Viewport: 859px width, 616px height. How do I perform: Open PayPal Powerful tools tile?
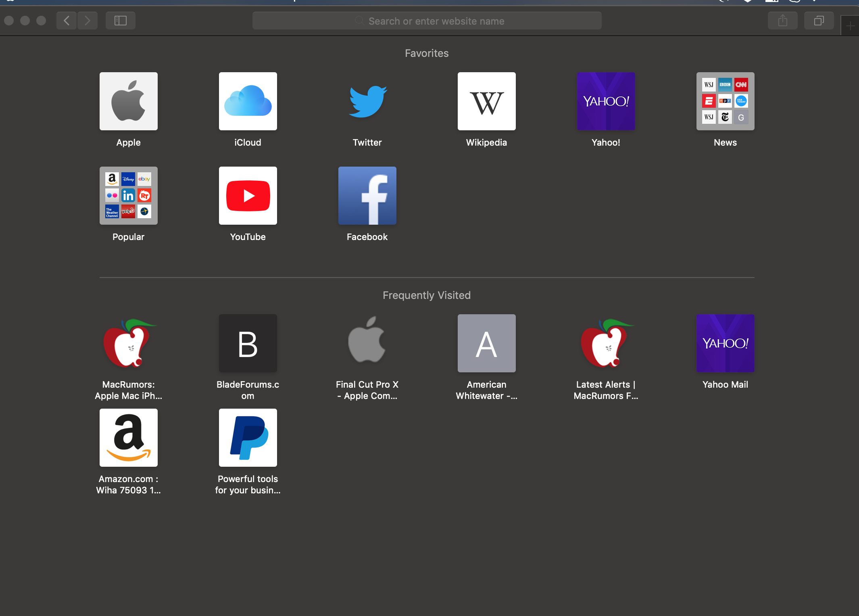(x=248, y=438)
